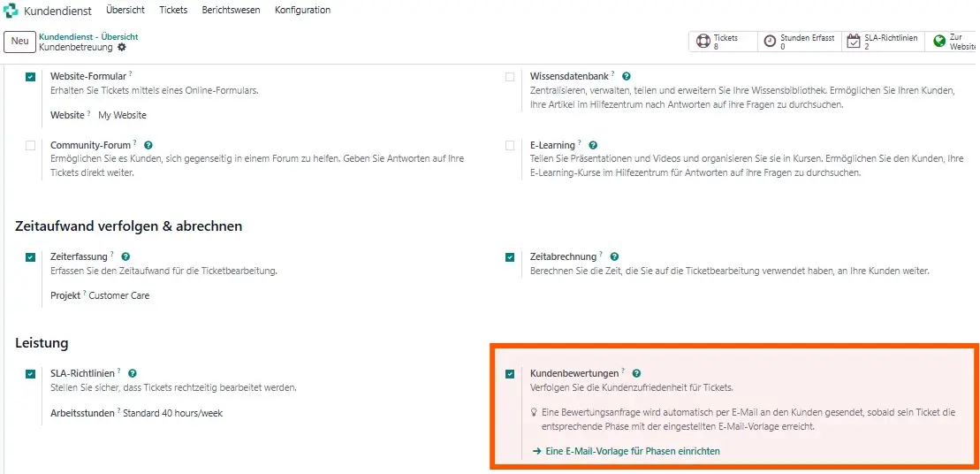Viewport: 980px width, 474px height.
Task: Open Arbeitsstunden field Standard 40 hours/week
Action: tap(172, 413)
